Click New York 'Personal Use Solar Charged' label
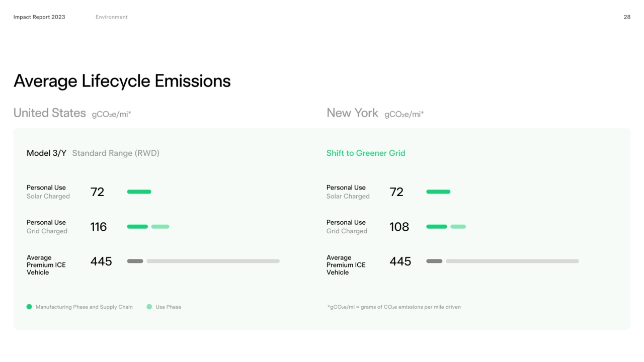 [x=348, y=192]
